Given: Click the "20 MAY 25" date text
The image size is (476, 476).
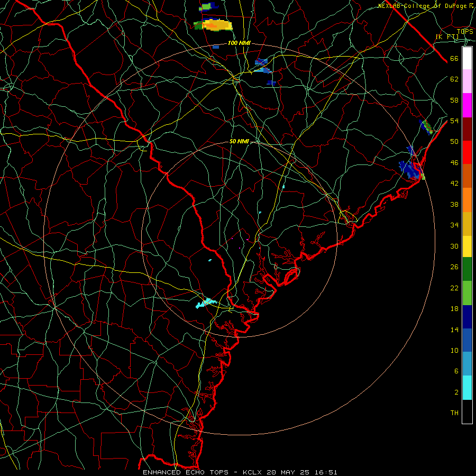Looking at the screenshot, I should pyautogui.click(x=288, y=472).
